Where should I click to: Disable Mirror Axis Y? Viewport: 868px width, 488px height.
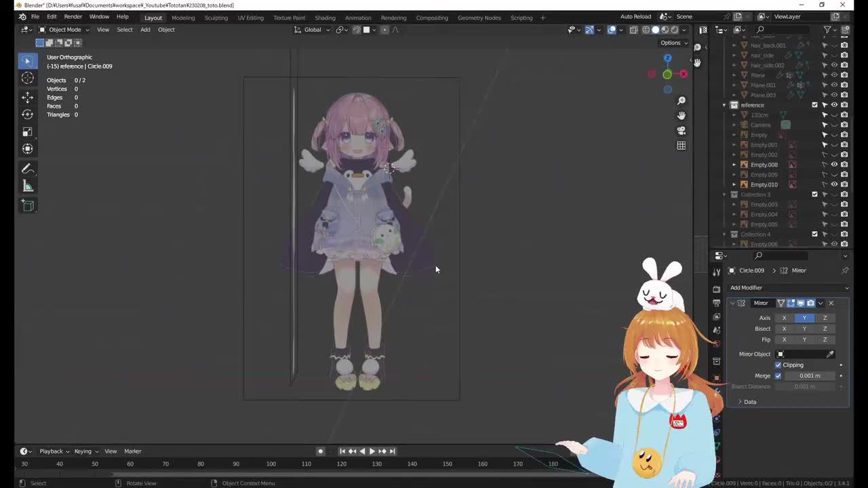coord(804,318)
